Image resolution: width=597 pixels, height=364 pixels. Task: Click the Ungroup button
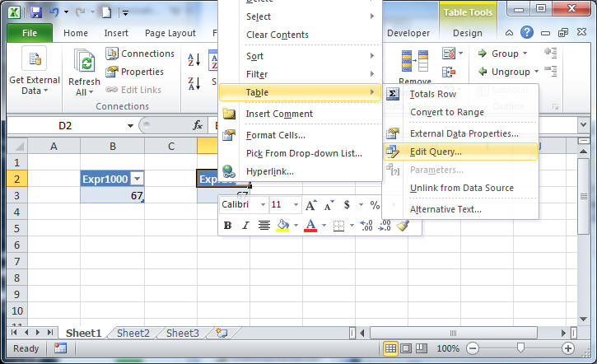504,72
